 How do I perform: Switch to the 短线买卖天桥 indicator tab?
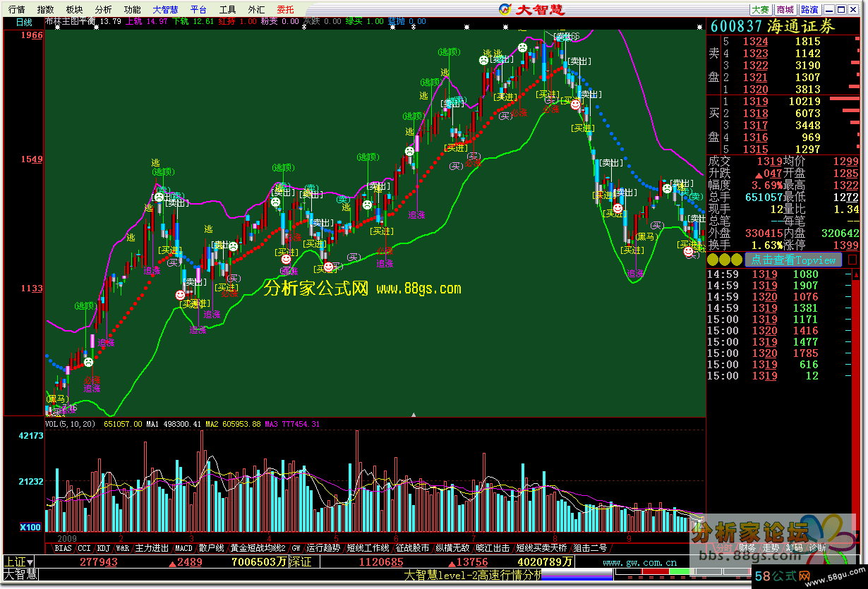click(x=541, y=547)
